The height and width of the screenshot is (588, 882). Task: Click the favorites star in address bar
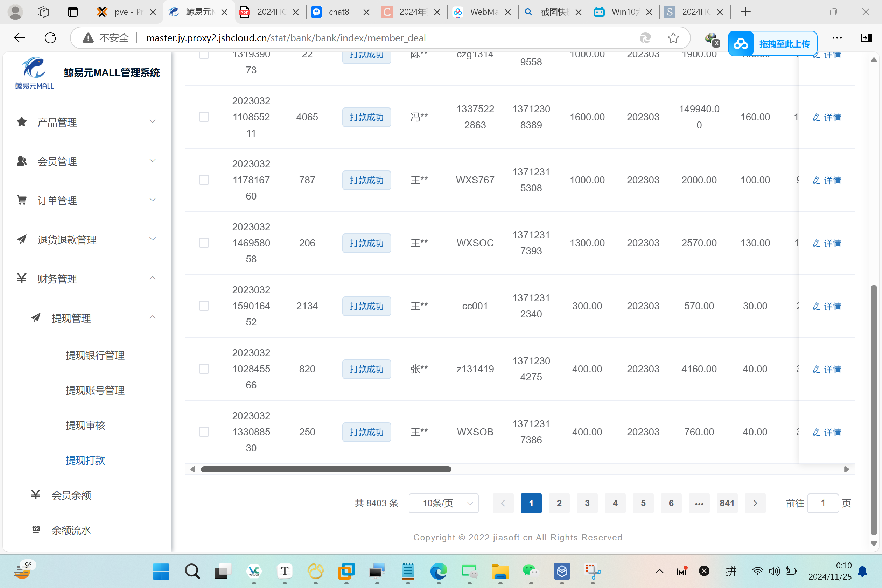(673, 38)
